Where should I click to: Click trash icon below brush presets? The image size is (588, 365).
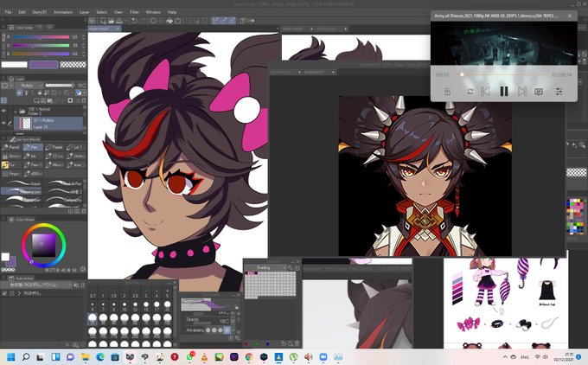click(84, 211)
